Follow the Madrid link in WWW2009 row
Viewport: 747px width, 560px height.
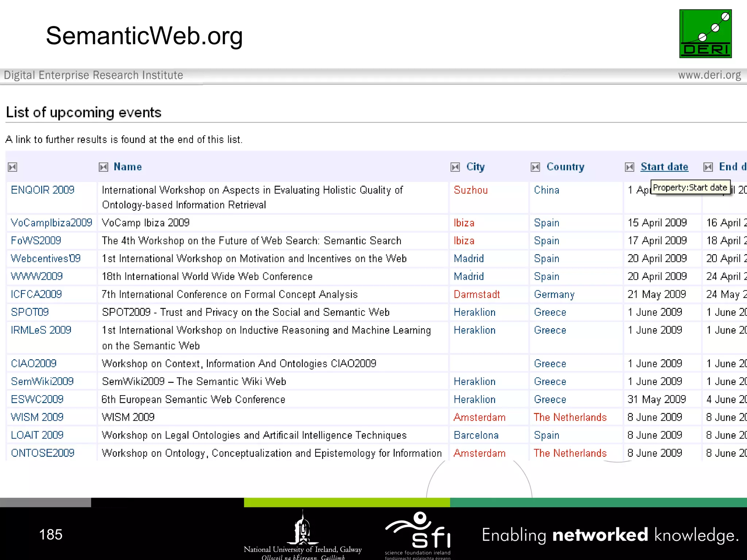[x=469, y=276]
